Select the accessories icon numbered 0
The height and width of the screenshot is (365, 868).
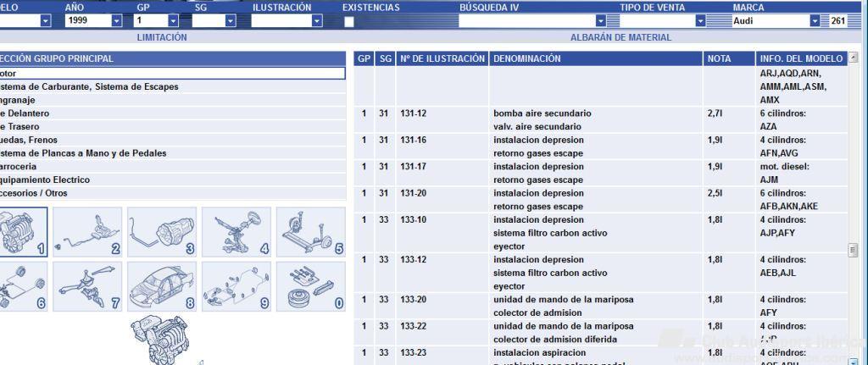[310, 286]
